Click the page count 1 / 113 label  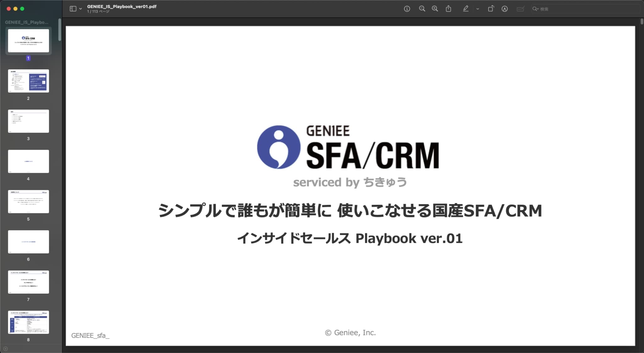(98, 12)
